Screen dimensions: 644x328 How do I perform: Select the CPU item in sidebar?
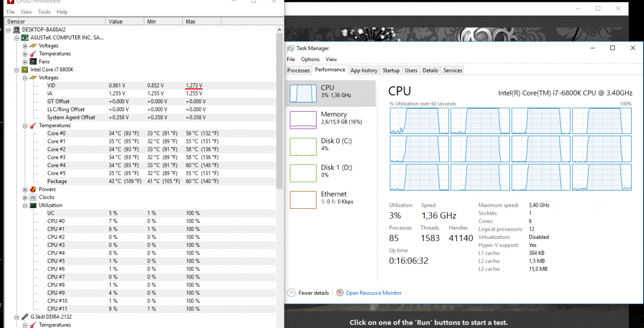[331, 93]
